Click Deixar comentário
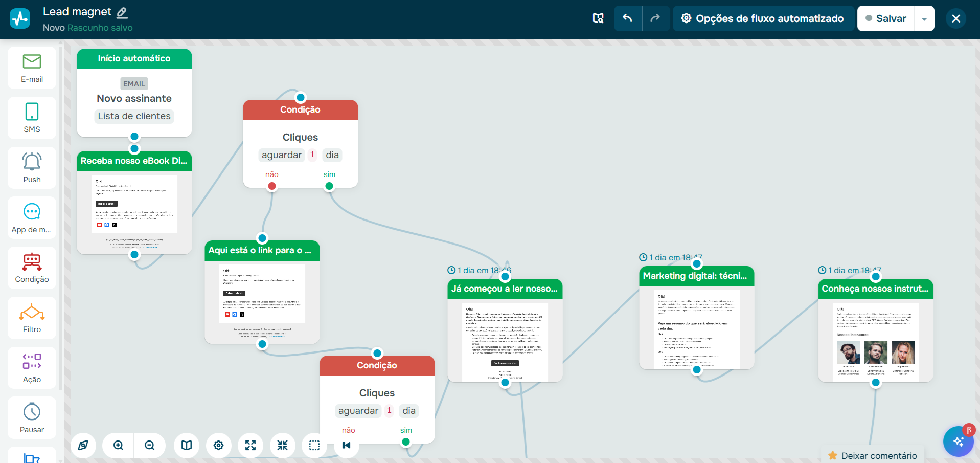Image resolution: width=980 pixels, height=463 pixels. point(873,455)
